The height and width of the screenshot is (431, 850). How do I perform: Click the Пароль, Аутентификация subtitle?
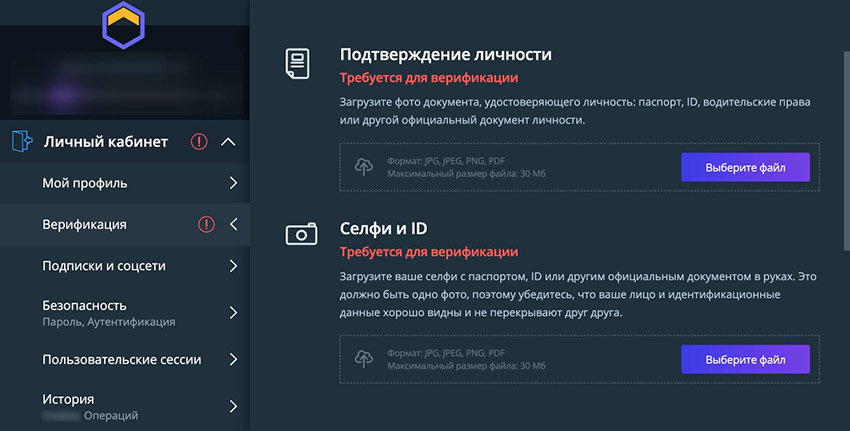(108, 321)
